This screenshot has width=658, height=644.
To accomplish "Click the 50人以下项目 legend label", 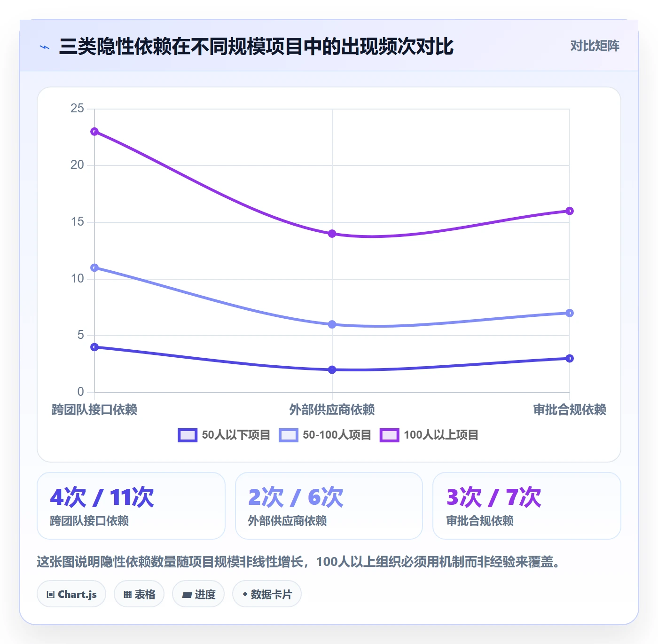I will point(236,435).
